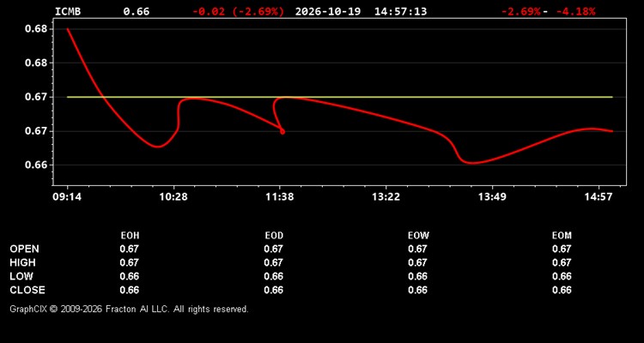Select the EOD CLOSE value 0.66
The height and width of the screenshot is (343, 644).
pos(274,290)
